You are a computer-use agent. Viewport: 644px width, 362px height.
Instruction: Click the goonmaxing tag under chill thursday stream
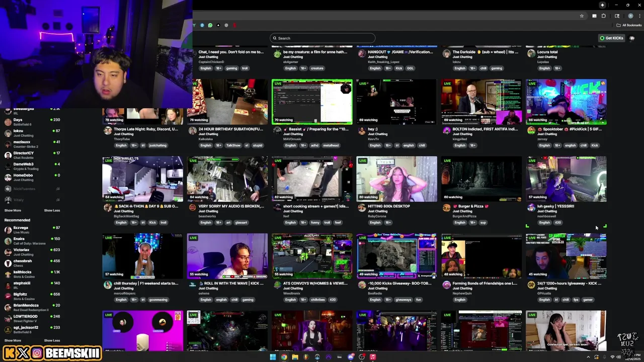click(x=158, y=300)
